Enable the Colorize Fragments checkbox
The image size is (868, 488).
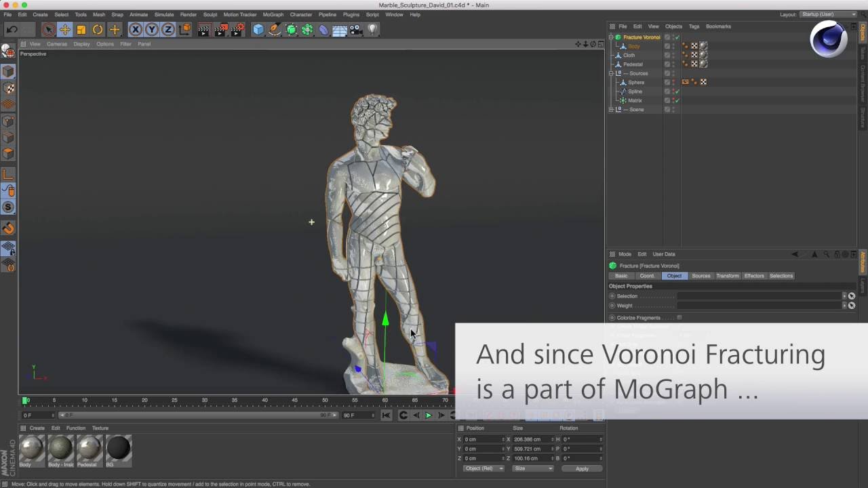(679, 317)
